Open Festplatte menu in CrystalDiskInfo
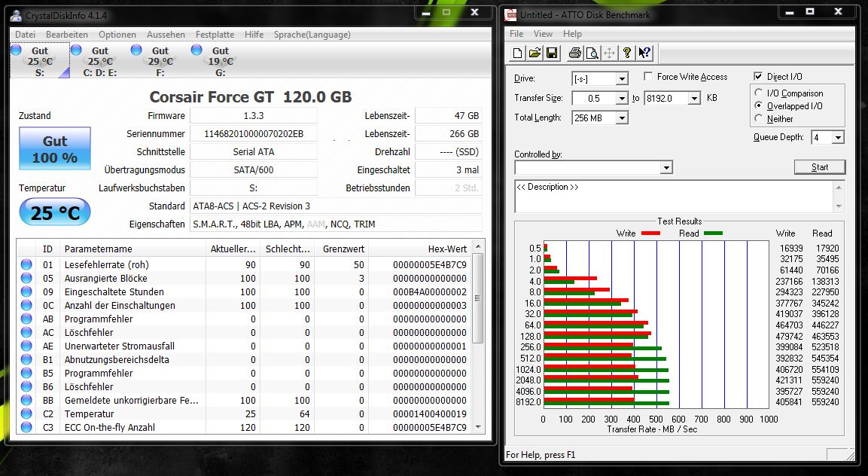Viewport: 868px width, 476px height. click(x=215, y=35)
